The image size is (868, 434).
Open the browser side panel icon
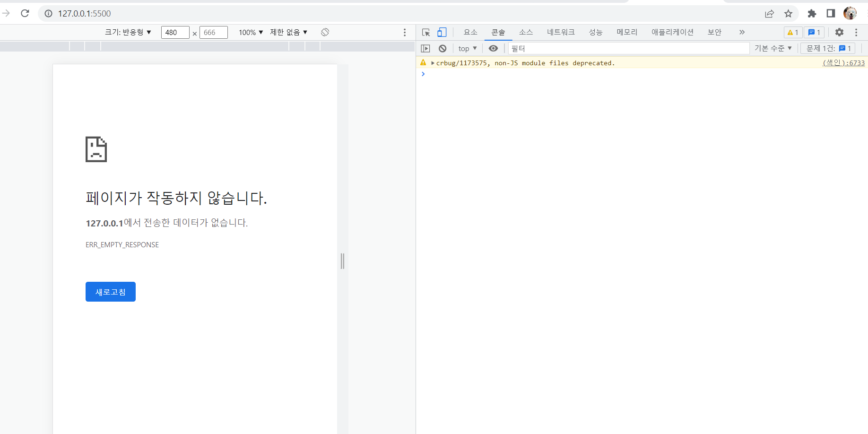pos(831,13)
